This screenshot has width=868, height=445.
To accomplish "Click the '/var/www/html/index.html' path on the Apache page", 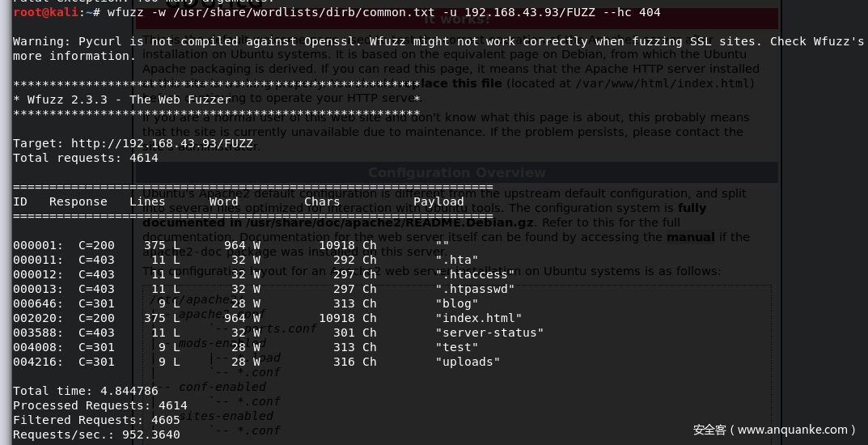I will [663, 83].
